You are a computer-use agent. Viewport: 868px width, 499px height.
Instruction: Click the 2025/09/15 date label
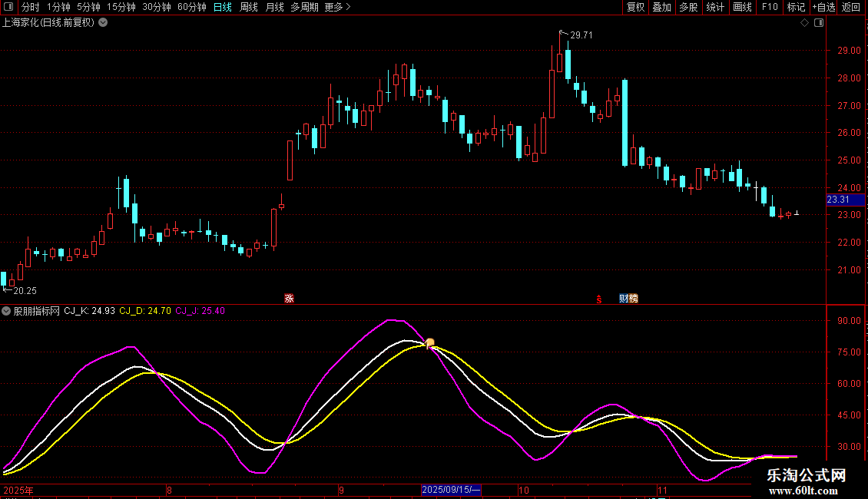451,490
